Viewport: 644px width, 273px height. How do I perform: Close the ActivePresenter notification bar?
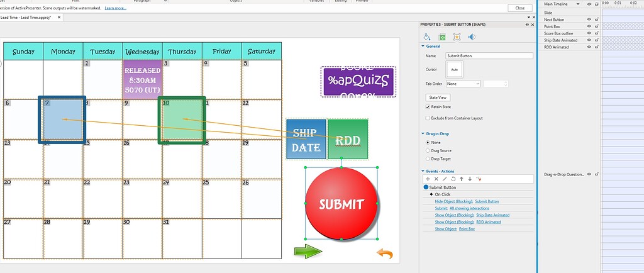(520, 8)
